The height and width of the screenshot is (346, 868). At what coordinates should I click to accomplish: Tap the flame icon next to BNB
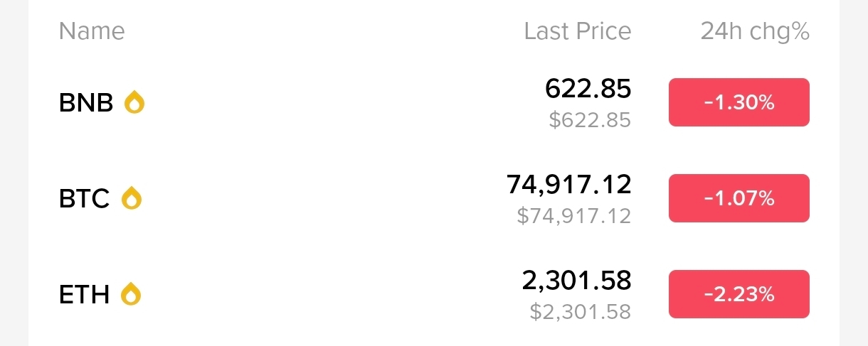click(134, 103)
